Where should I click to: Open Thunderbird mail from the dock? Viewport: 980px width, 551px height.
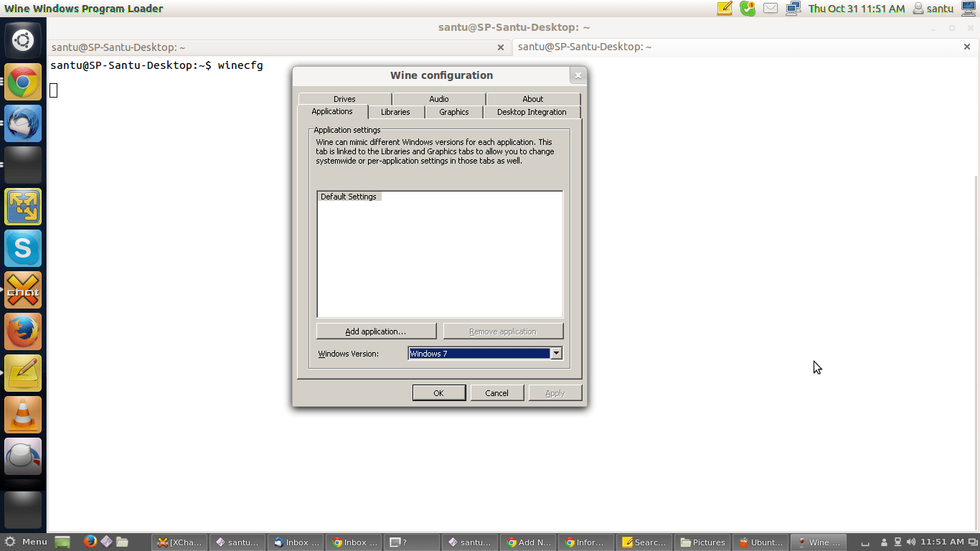coord(23,123)
